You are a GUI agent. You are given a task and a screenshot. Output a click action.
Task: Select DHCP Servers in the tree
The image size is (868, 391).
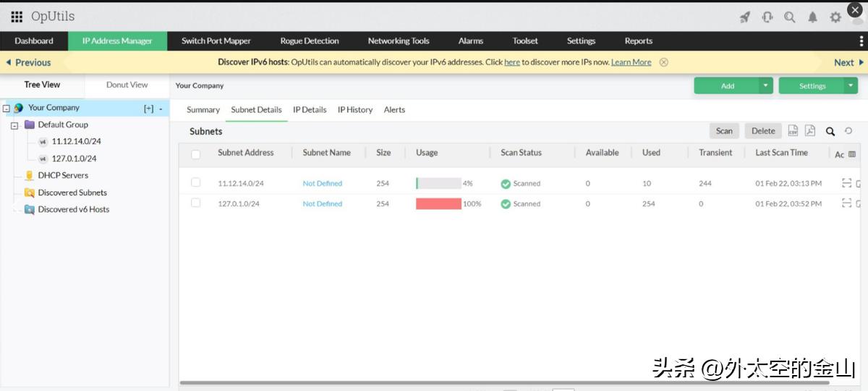coord(64,175)
